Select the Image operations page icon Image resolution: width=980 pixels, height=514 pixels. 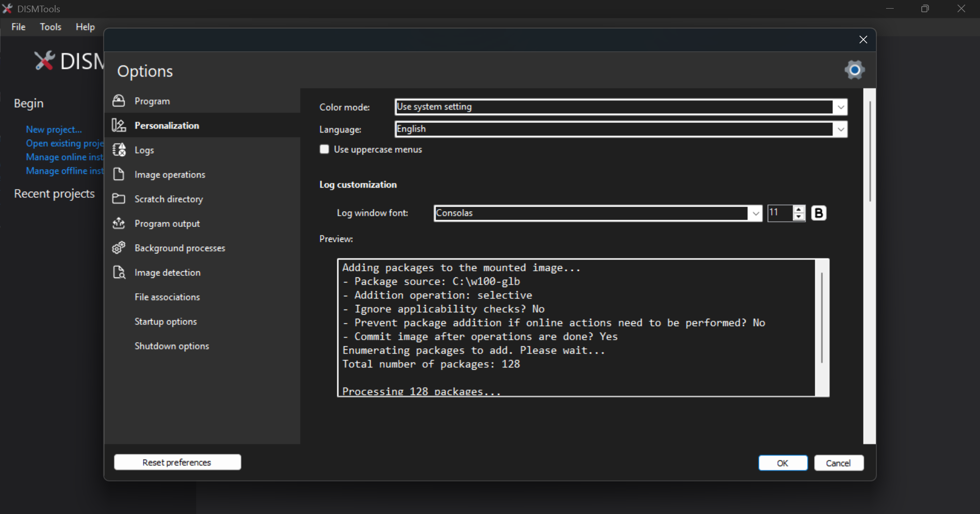pyautogui.click(x=119, y=174)
